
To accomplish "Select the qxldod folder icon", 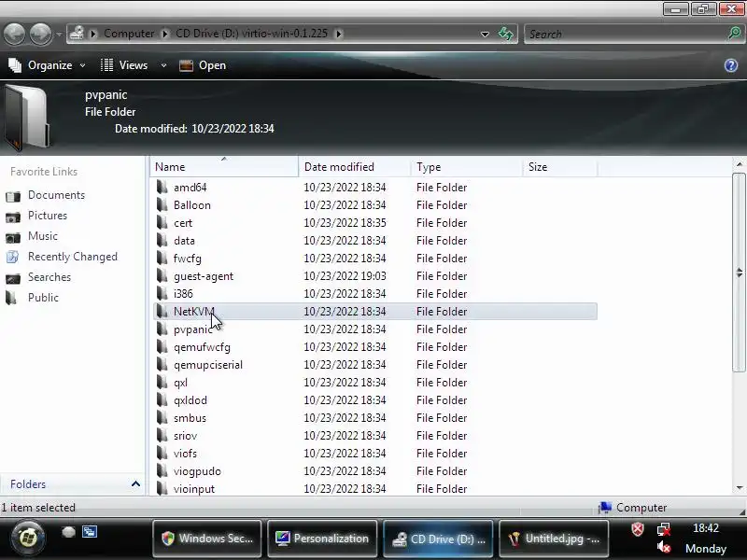I will coord(162,400).
